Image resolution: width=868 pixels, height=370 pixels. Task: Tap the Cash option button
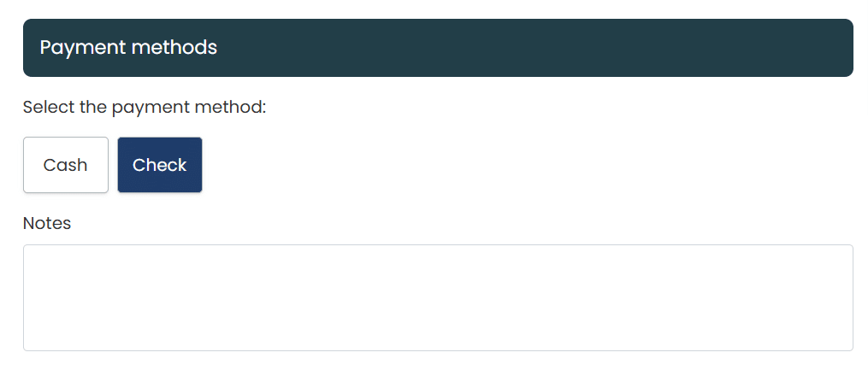pos(66,165)
